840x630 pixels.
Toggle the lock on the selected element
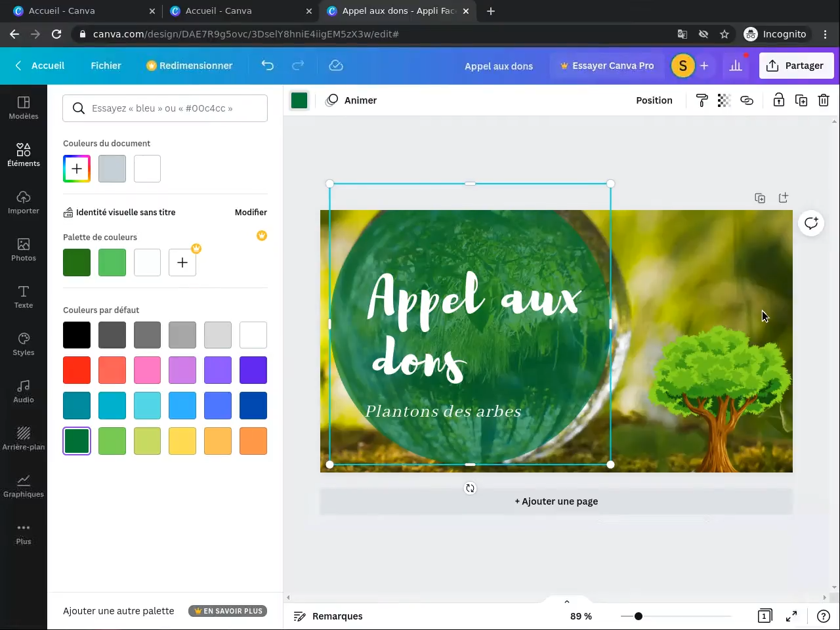(x=778, y=100)
